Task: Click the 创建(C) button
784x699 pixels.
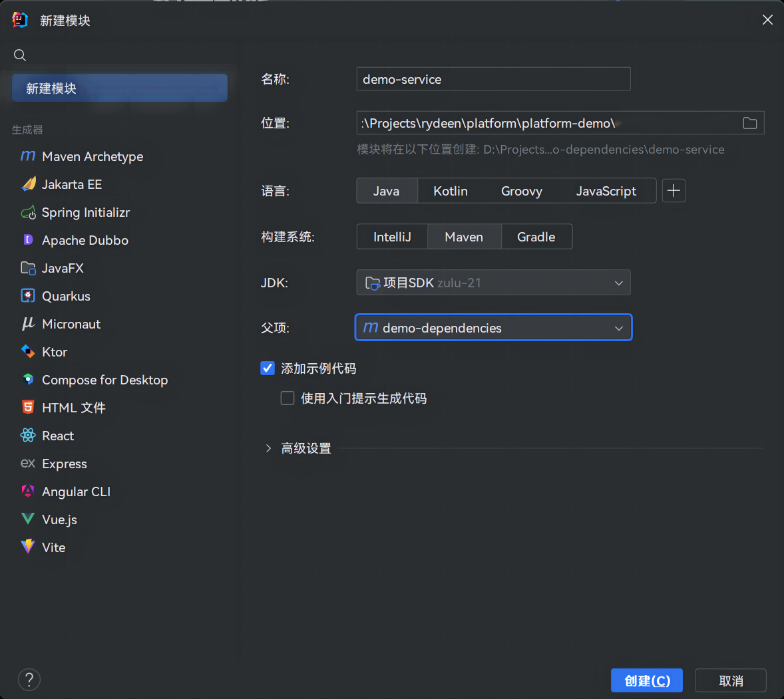Action: (646, 680)
